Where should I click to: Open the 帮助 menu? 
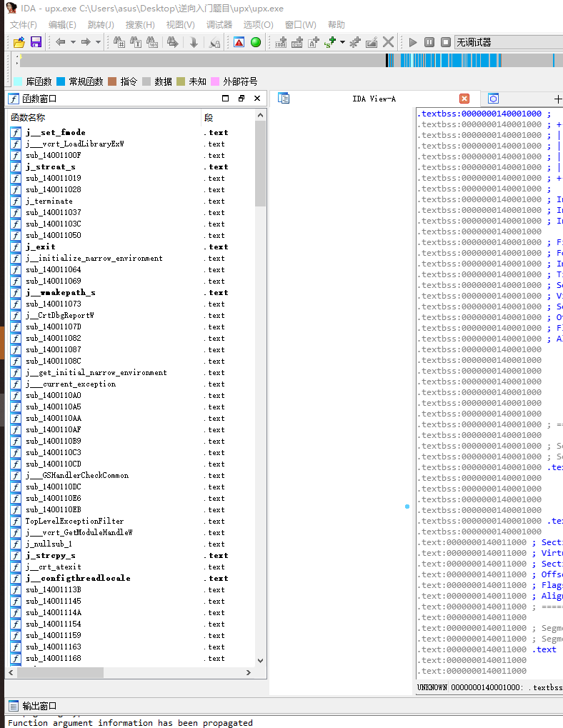coord(337,24)
